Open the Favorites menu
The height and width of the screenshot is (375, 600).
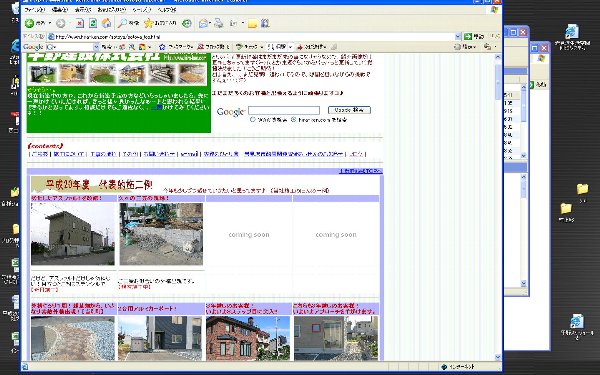point(111,10)
